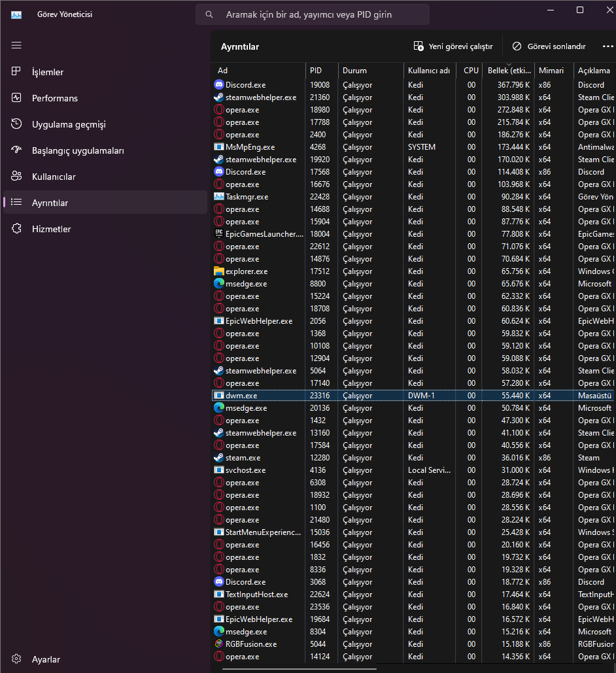This screenshot has height=673, width=616.
Task: Sort by the Bellek memory column header
Action: (x=508, y=71)
